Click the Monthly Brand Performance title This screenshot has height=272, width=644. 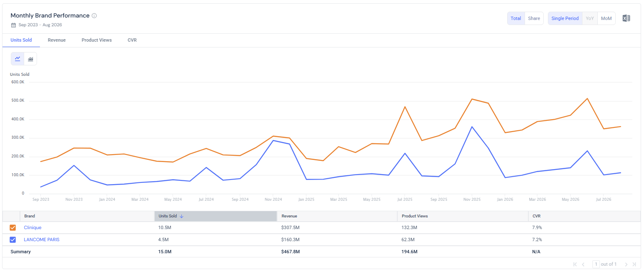point(50,15)
